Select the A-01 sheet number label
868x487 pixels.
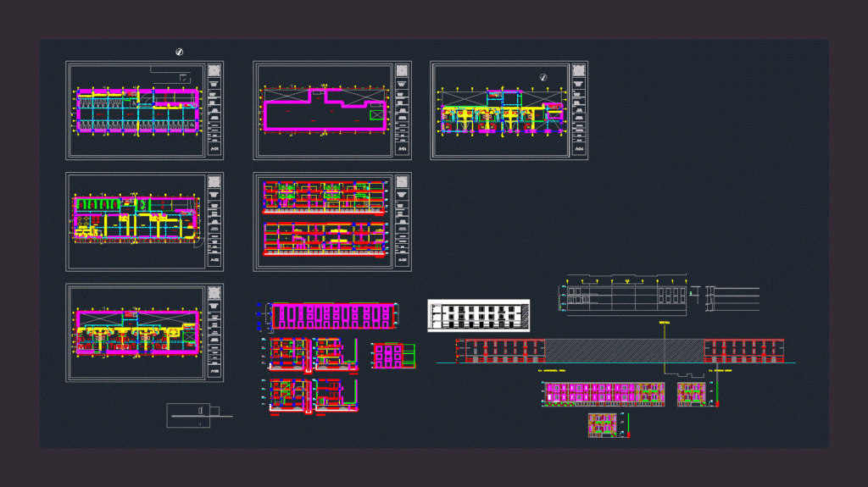click(x=214, y=149)
